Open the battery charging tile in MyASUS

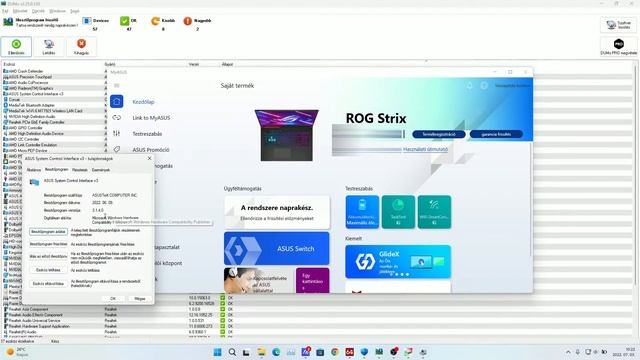[x=362, y=211]
